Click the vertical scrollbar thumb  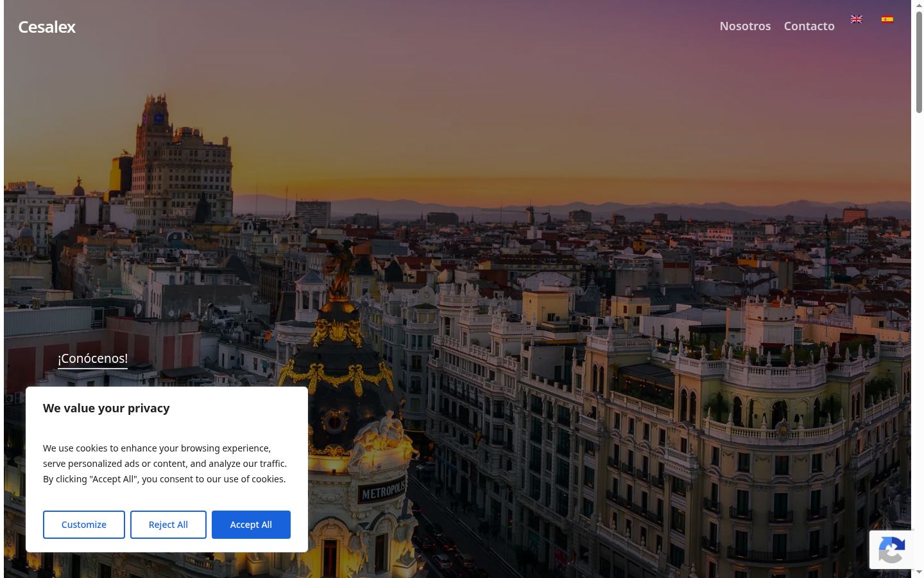coord(919,62)
